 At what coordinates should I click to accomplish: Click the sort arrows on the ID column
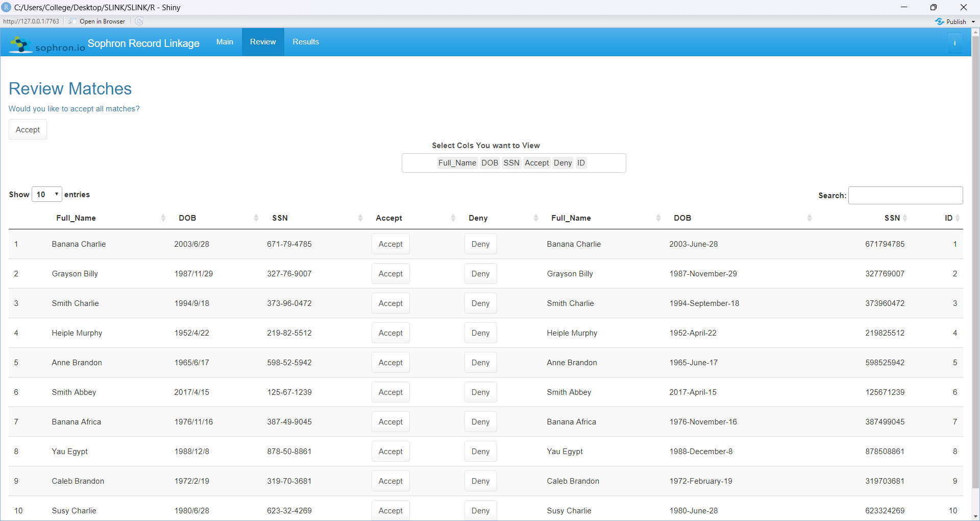957,218
